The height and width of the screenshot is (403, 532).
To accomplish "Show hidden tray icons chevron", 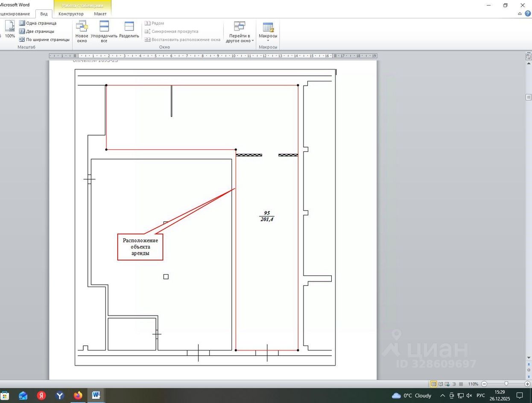I will pos(443,395).
